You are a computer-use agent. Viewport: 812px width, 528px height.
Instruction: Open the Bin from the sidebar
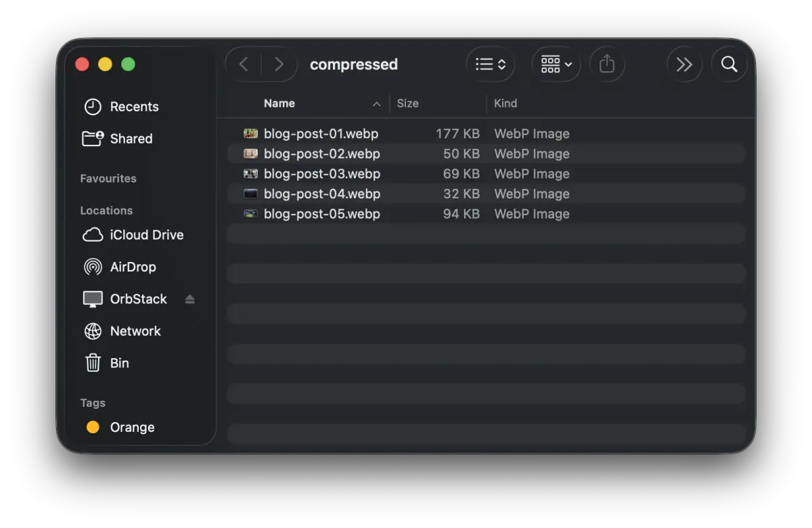118,363
